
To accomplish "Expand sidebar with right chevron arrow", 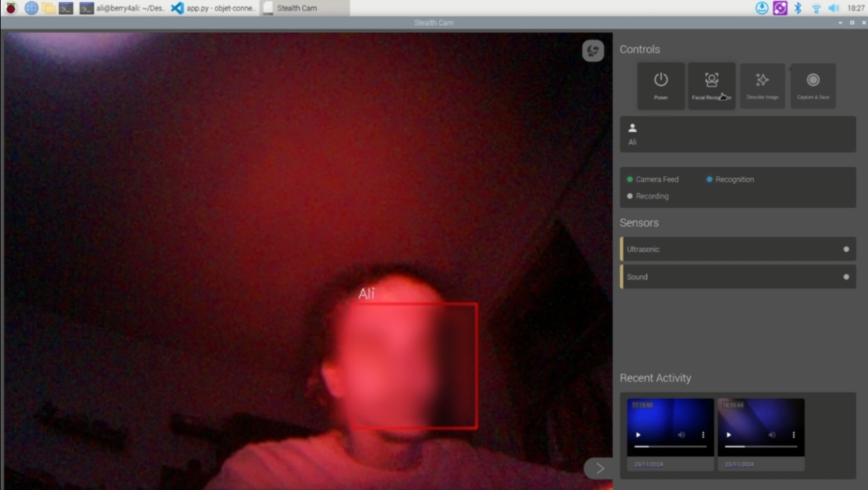I will (x=599, y=469).
